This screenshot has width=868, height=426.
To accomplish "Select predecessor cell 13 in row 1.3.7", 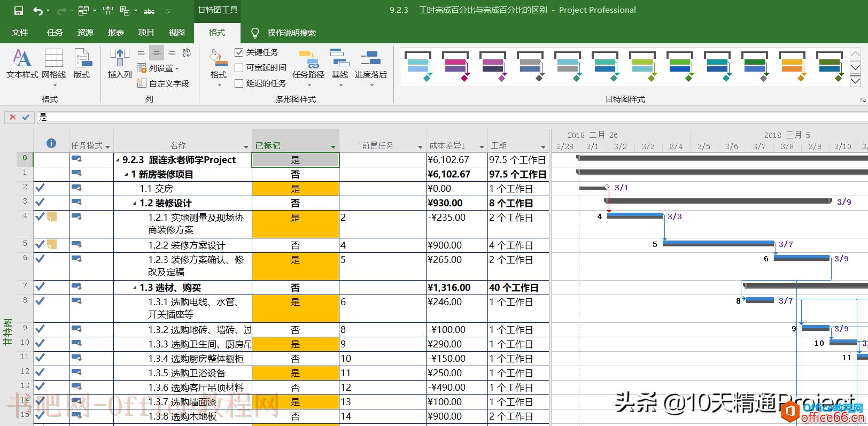I will click(383, 402).
